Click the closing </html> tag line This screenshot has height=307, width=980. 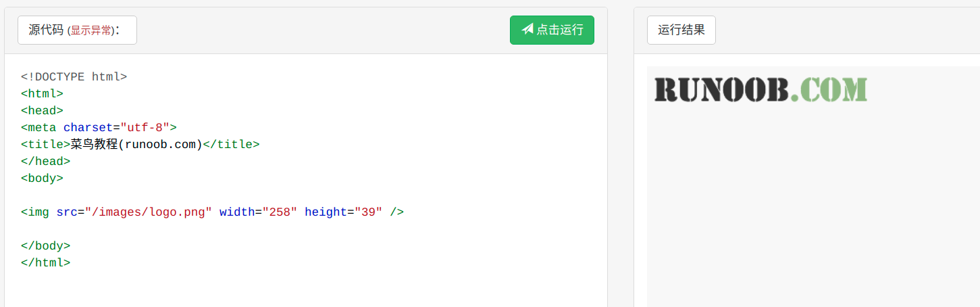[x=45, y=263]
